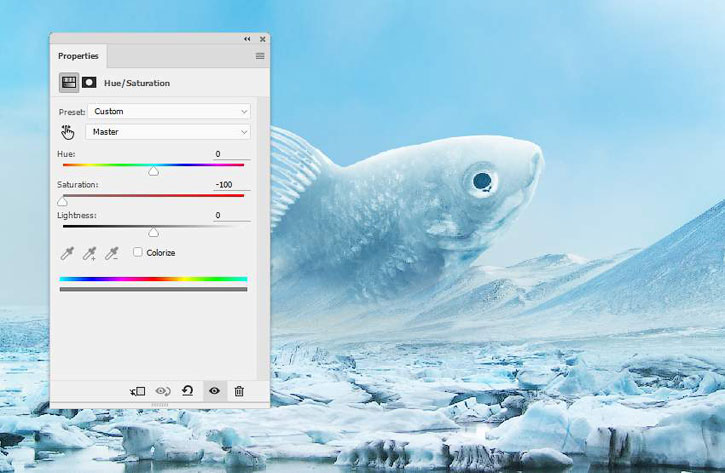Open the Preset dropdown showing Custom
The width and height of the screenshot is (725, 473).
[169, 111]
